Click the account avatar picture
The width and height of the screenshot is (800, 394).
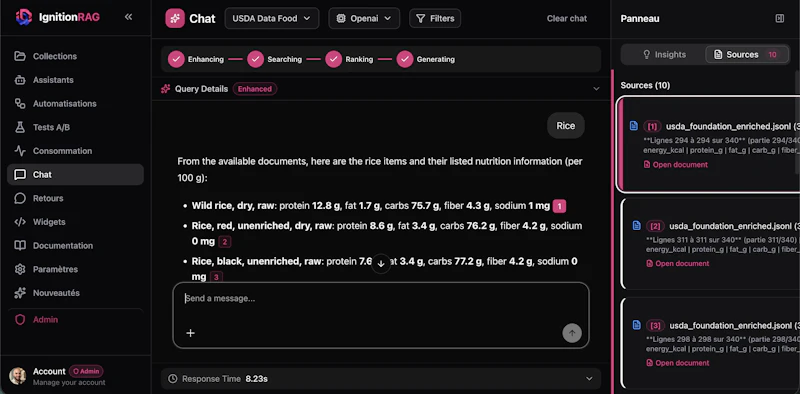17,376
